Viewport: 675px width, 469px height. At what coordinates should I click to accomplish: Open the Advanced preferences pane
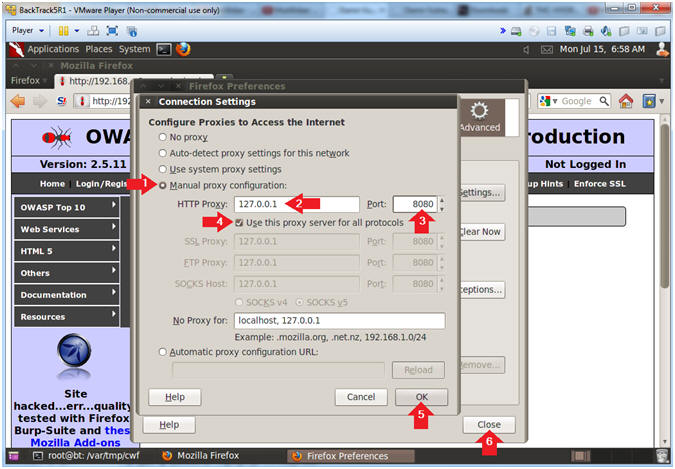[480, 117]
